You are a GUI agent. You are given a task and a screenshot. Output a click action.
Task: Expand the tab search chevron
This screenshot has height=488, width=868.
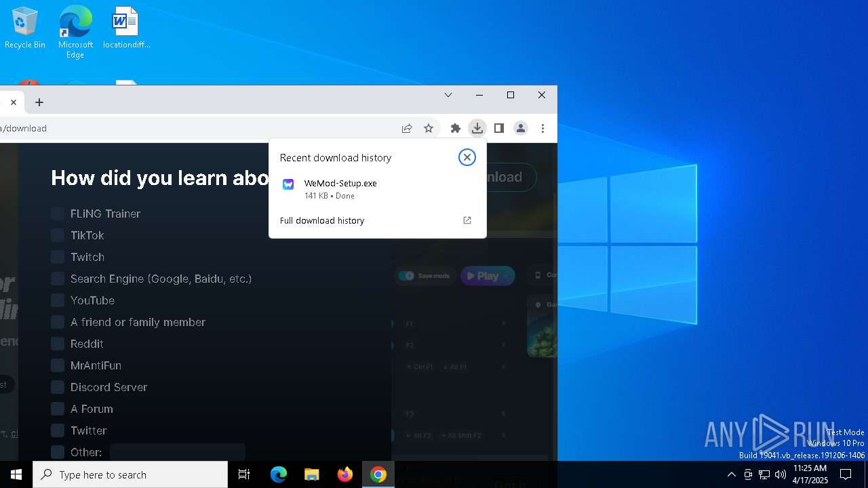pos(448,95)
